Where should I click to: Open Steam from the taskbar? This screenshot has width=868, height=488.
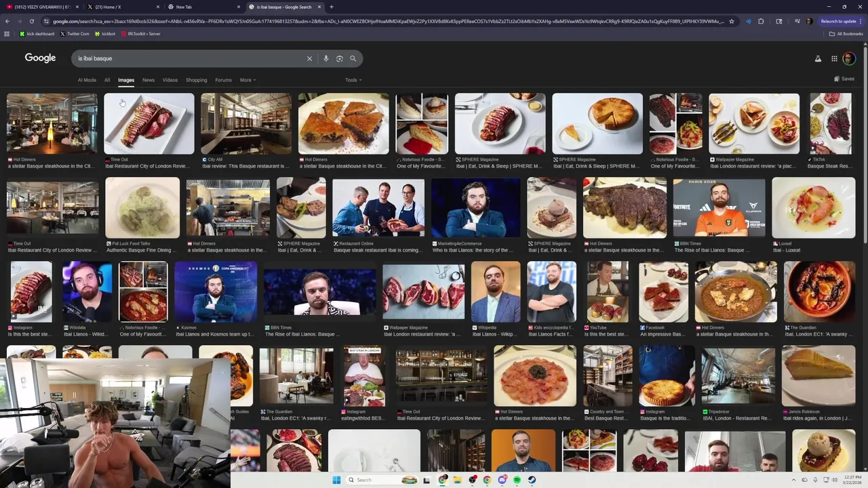pyautogui.click(x=532, y=480)
